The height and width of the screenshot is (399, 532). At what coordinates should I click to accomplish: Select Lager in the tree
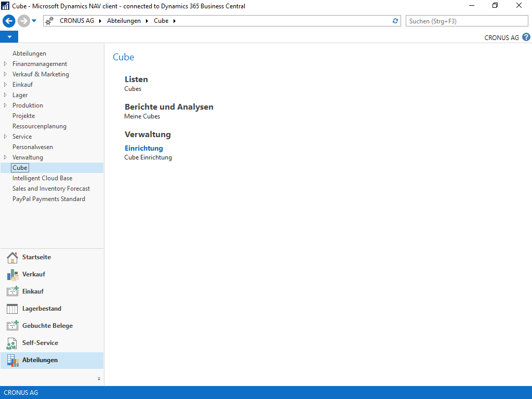[x=20, y=95]
